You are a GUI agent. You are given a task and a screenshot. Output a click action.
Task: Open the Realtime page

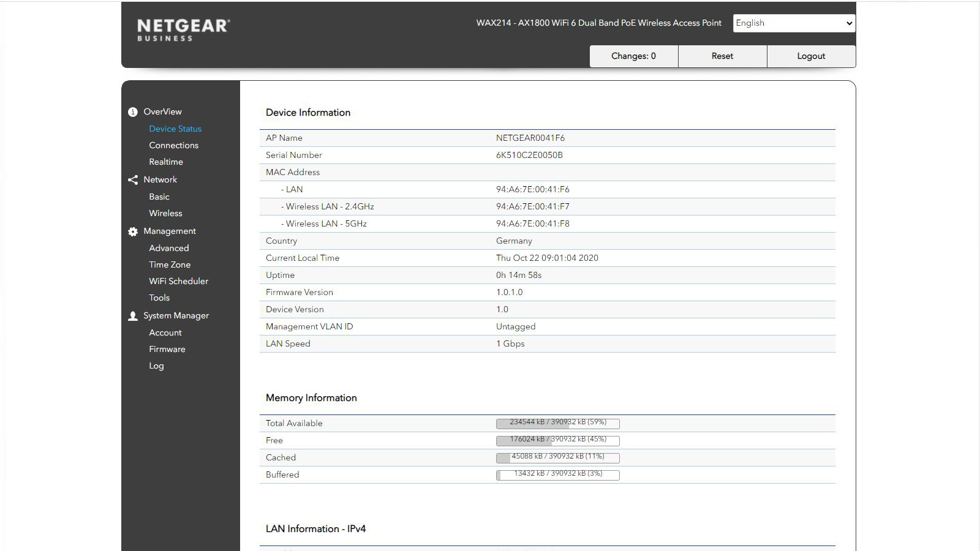pos(166,162)
